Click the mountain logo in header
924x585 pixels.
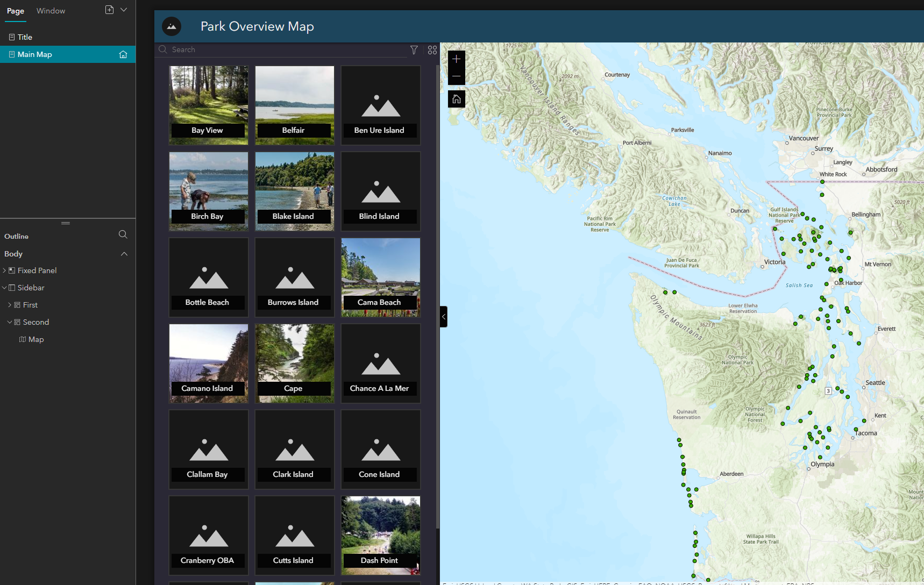tap(172, 26)
